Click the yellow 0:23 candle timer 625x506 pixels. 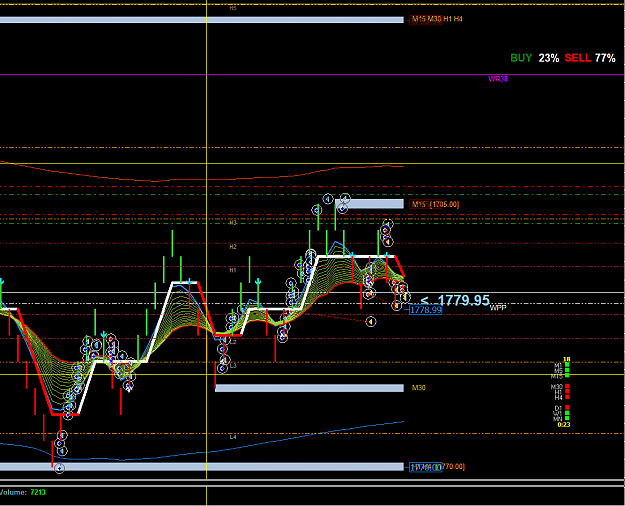tap(564, 425)
